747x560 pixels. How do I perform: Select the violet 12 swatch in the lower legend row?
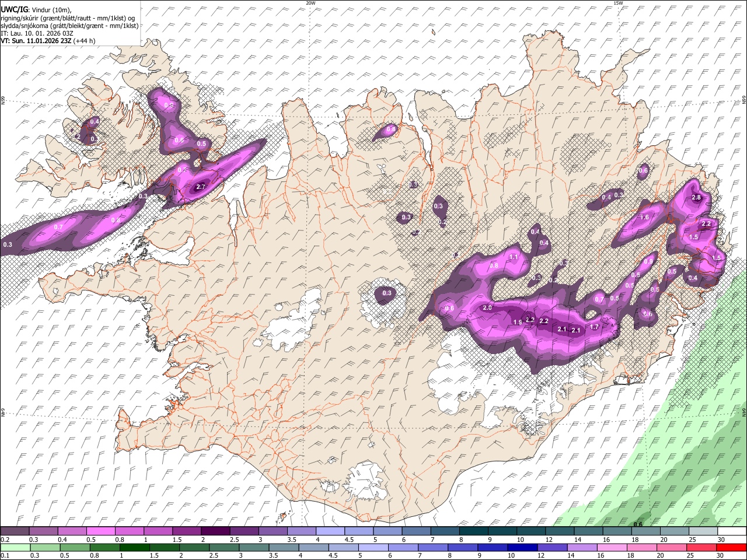[552, 547]
